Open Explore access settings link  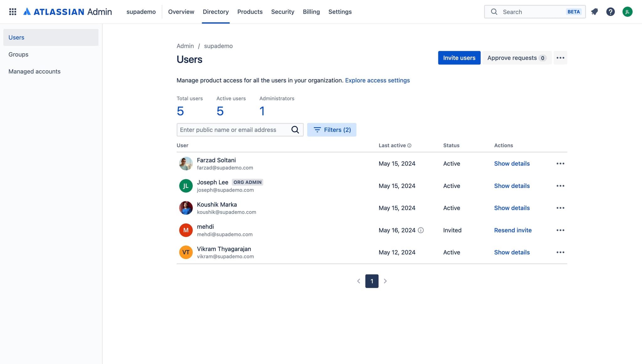(377, 80)
